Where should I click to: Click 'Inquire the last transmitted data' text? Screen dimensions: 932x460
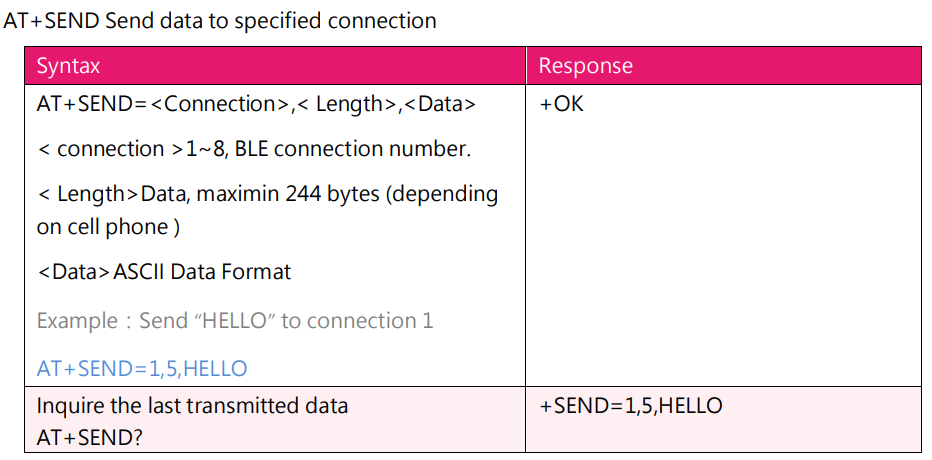pos(192,406)
